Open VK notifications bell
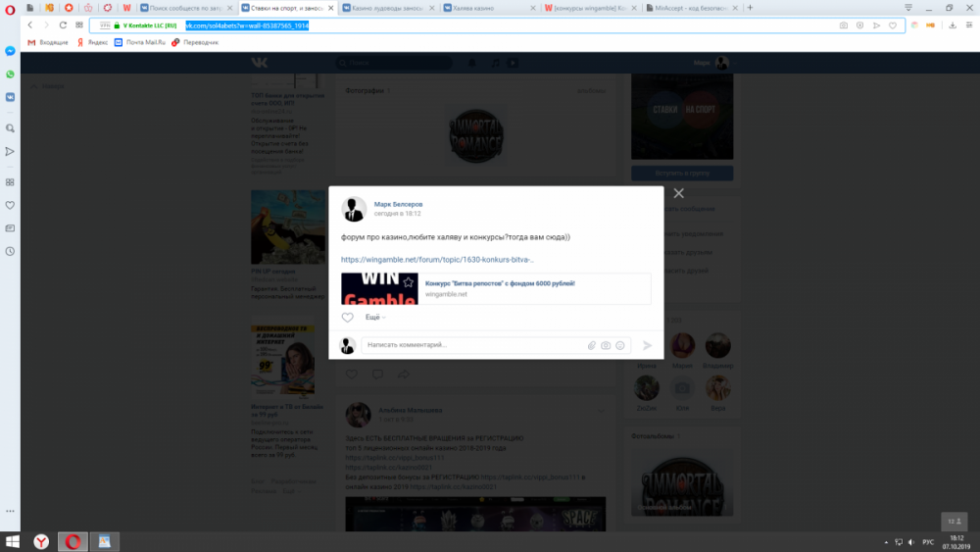This screenshot has height=552, width=980. pos(472,63)
